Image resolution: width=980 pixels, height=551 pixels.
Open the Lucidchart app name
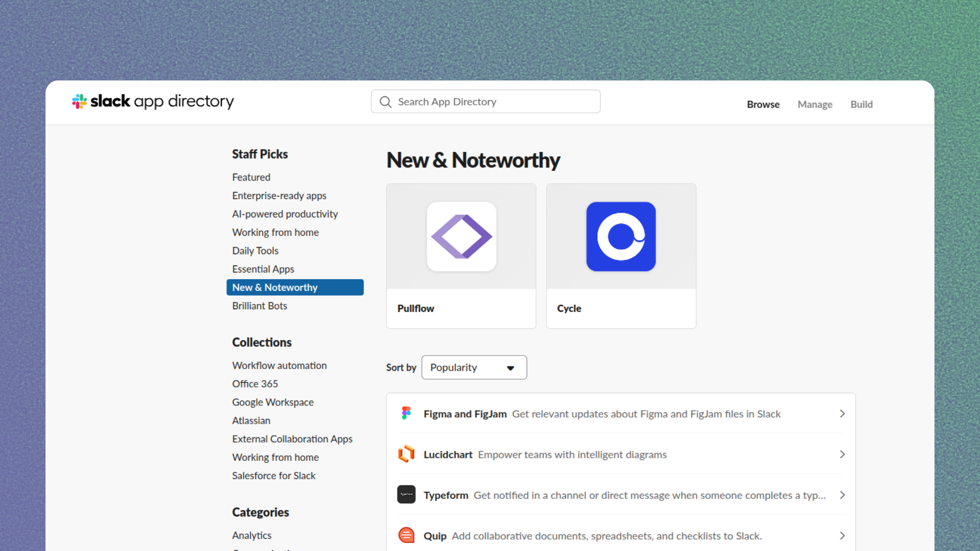coord(448,454)
